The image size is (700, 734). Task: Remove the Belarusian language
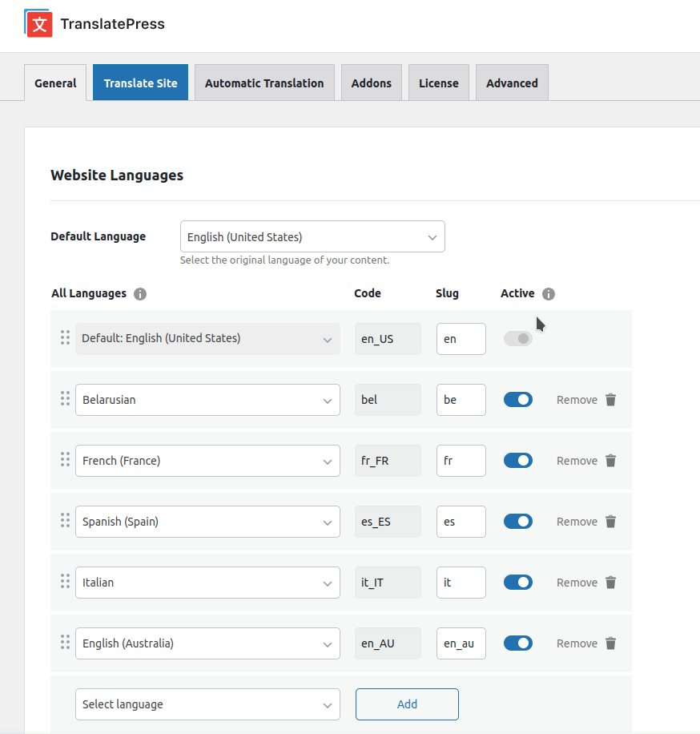coord(577,400)
